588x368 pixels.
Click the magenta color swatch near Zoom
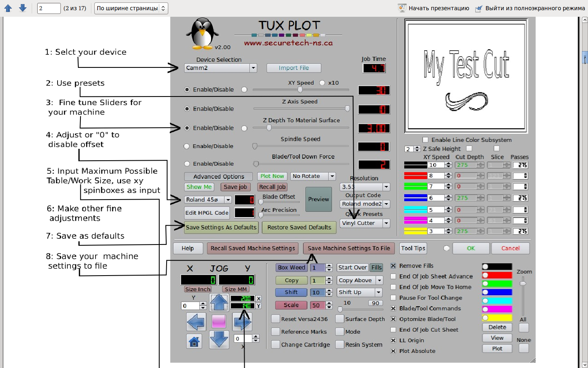click(x=497, y=309)
